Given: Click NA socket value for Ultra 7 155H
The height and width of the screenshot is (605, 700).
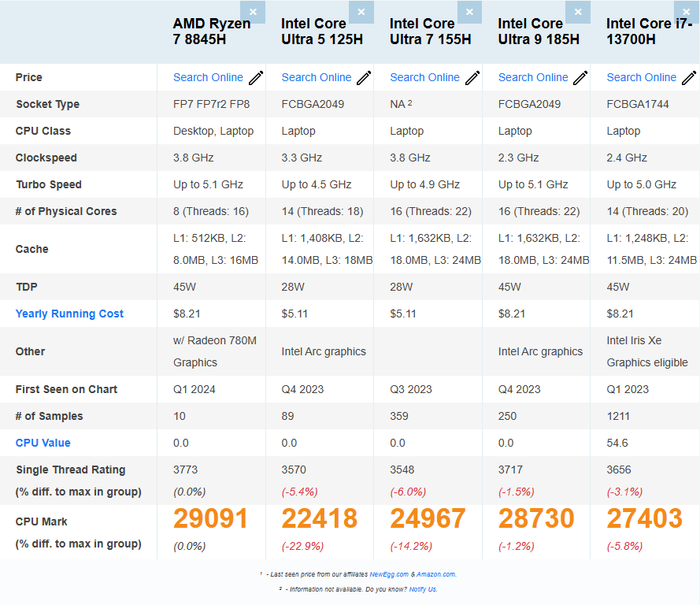Looking at the screenshot, I should (401, 104).
